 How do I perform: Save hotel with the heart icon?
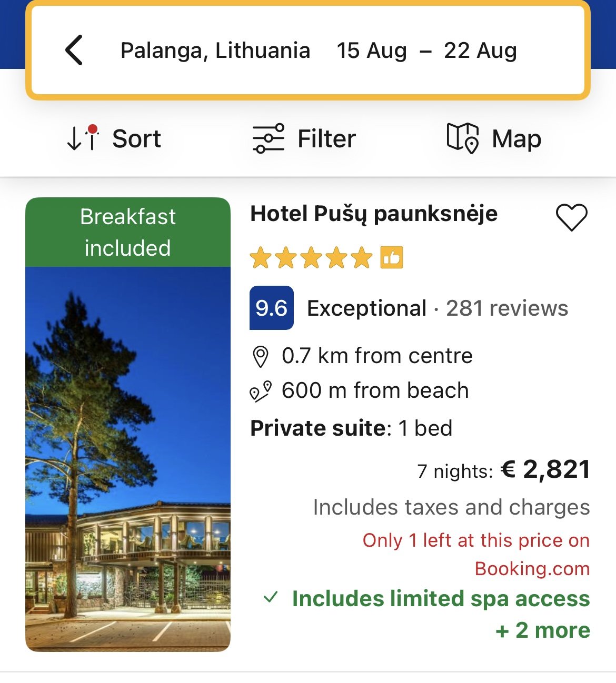tap(571, 217)
